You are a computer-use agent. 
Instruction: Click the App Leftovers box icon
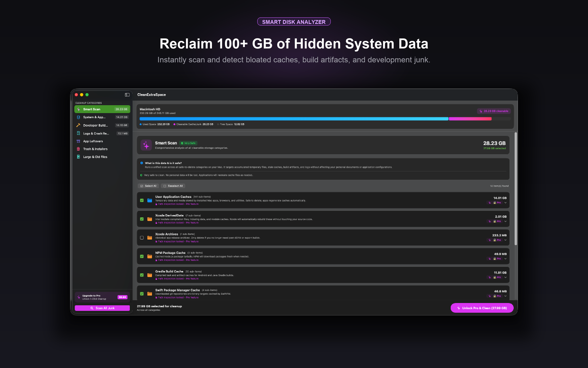(x=78, y=141)
